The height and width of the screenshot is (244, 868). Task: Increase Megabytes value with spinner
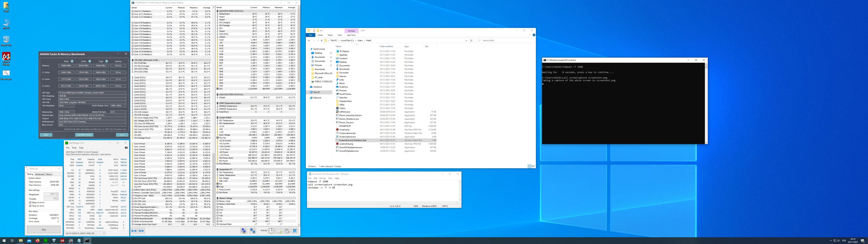57,193
